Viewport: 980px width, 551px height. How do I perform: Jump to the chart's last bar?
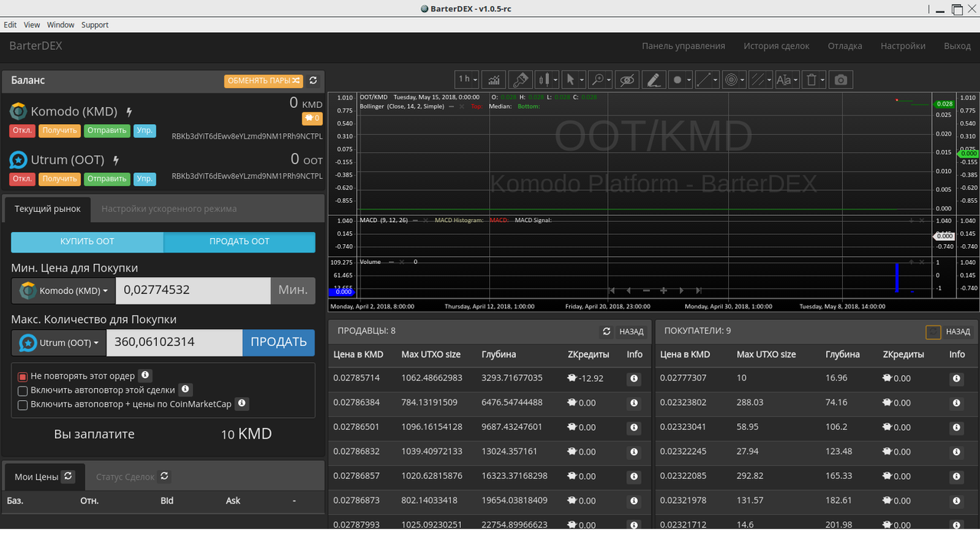tap(699, 291)
